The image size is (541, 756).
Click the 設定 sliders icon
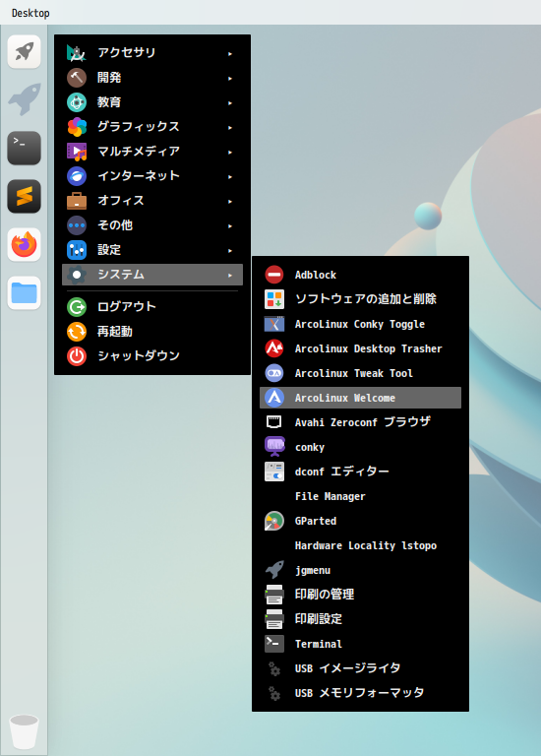point(77,250)
